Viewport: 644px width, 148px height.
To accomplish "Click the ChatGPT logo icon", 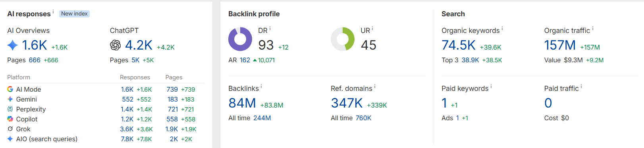I will pyautogui.click(x=115, y=45).
